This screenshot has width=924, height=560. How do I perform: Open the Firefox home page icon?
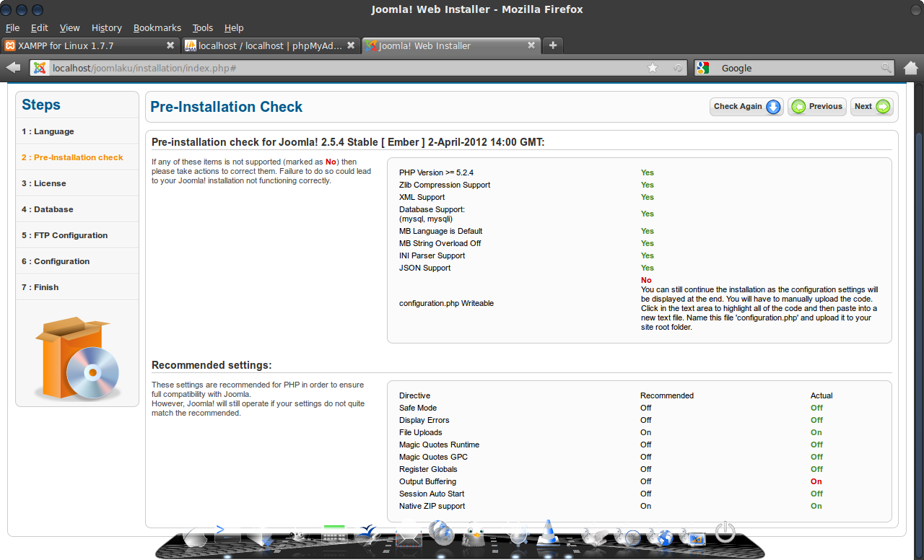[x=910, y=68]
